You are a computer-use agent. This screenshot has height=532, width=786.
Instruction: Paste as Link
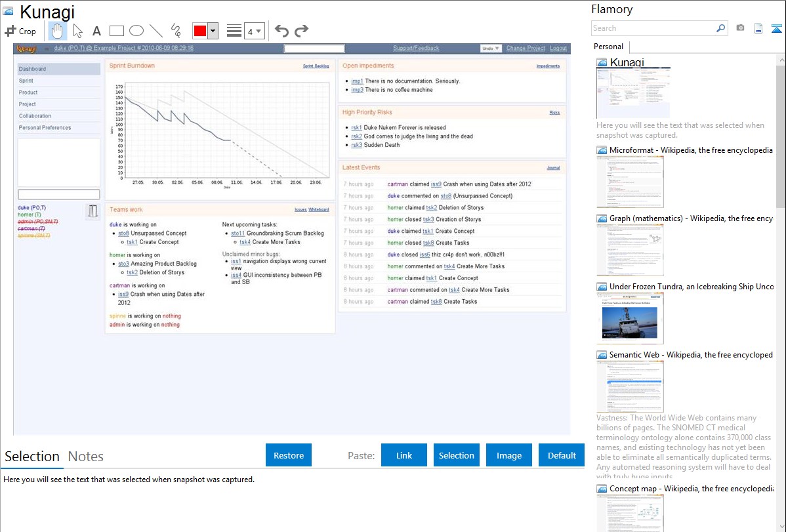(404, 455)
